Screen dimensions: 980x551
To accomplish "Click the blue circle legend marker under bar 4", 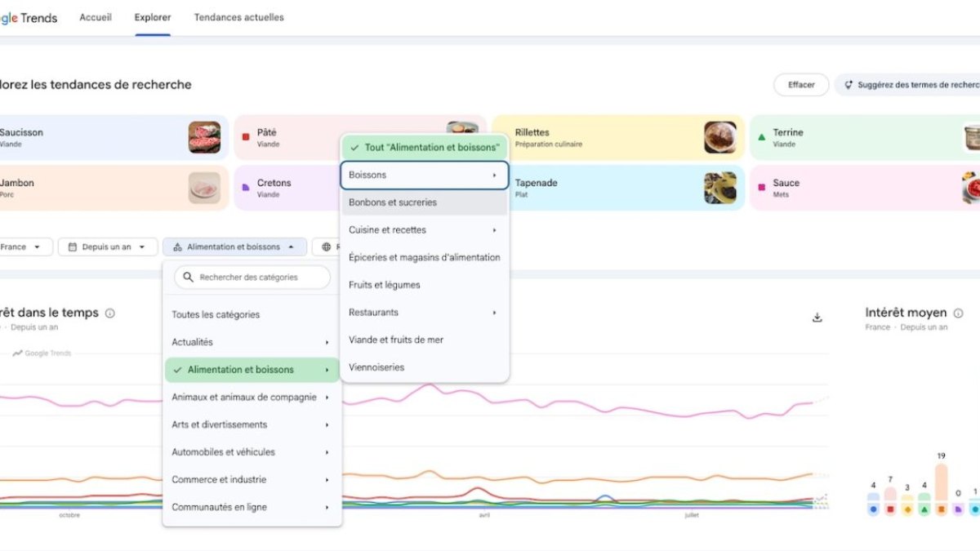I will click(873, 509).
